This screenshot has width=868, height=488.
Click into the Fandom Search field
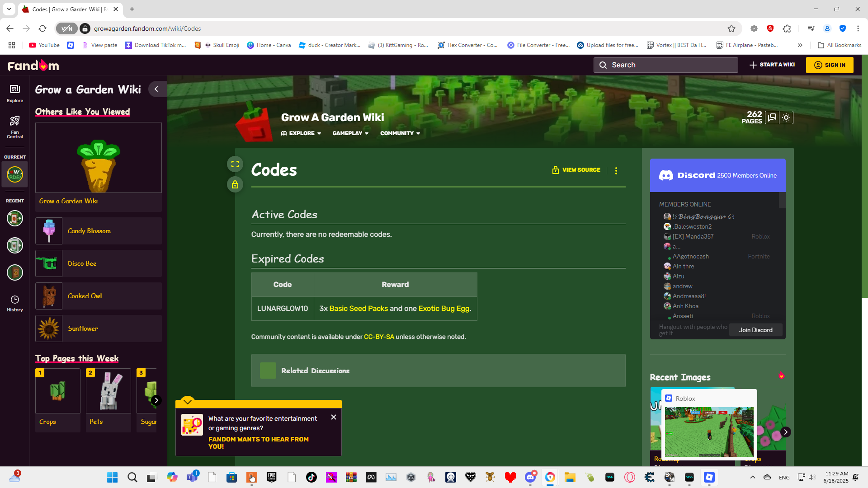click(x=665, y=65)
